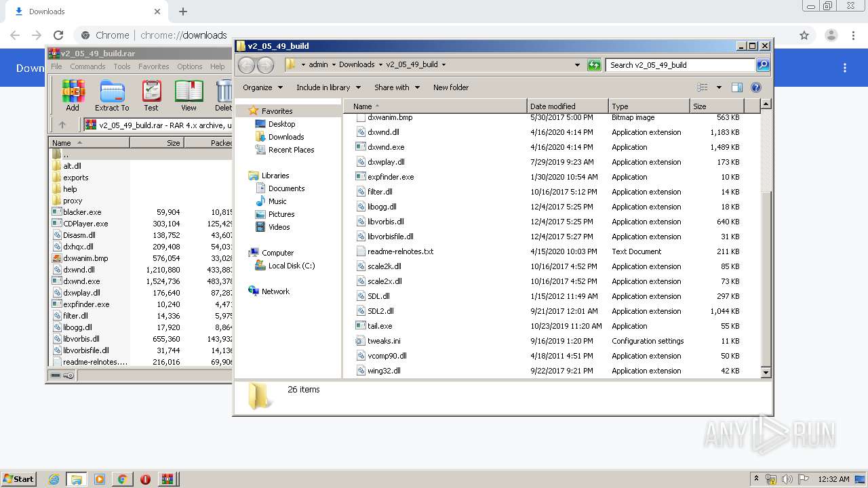Open the Chrome profile avatar

pyautogui.click(x=831, y=35)
